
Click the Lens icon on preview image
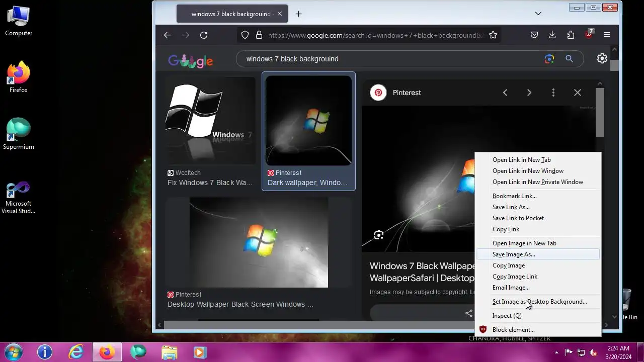[379, 235]
